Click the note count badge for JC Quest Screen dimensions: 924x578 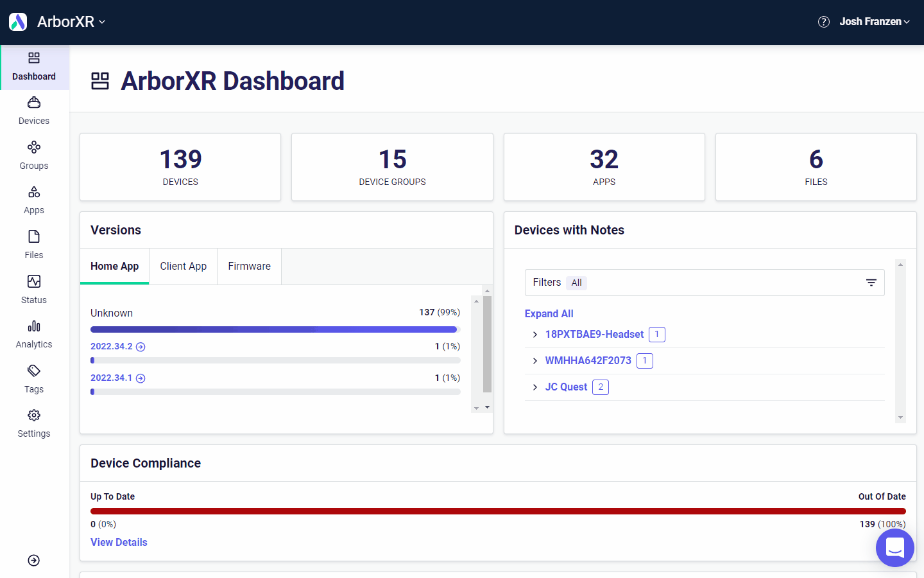[x=601, y=387]
